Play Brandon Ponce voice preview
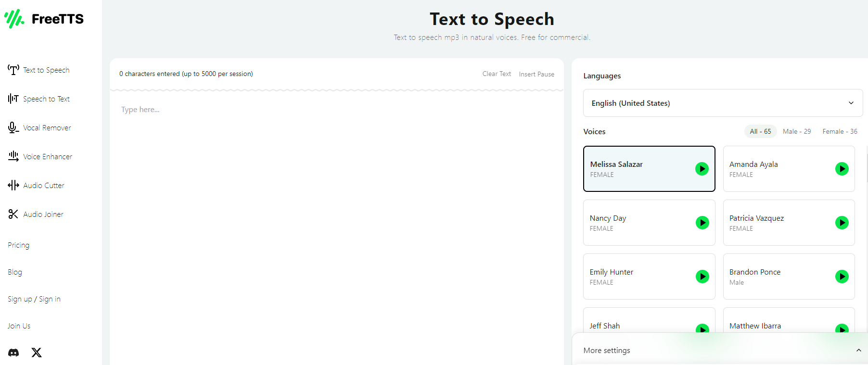Screen dimensions: 868x365 click(x=842, y=277)
